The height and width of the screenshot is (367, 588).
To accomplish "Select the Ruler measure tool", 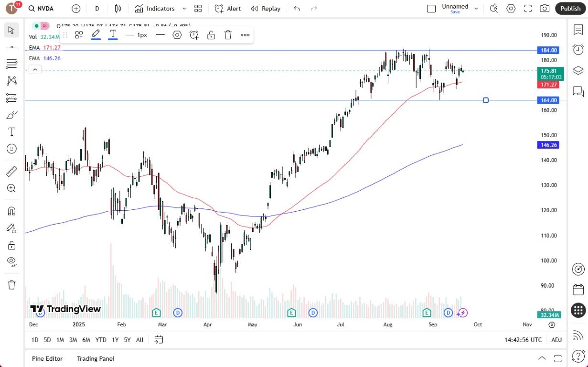I will coord(11,170).
